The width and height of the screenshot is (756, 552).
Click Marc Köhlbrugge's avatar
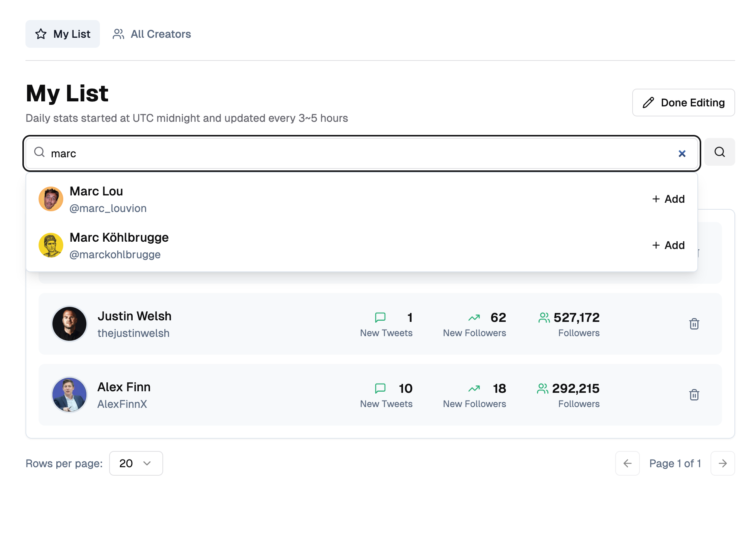(x=51, y=245)
